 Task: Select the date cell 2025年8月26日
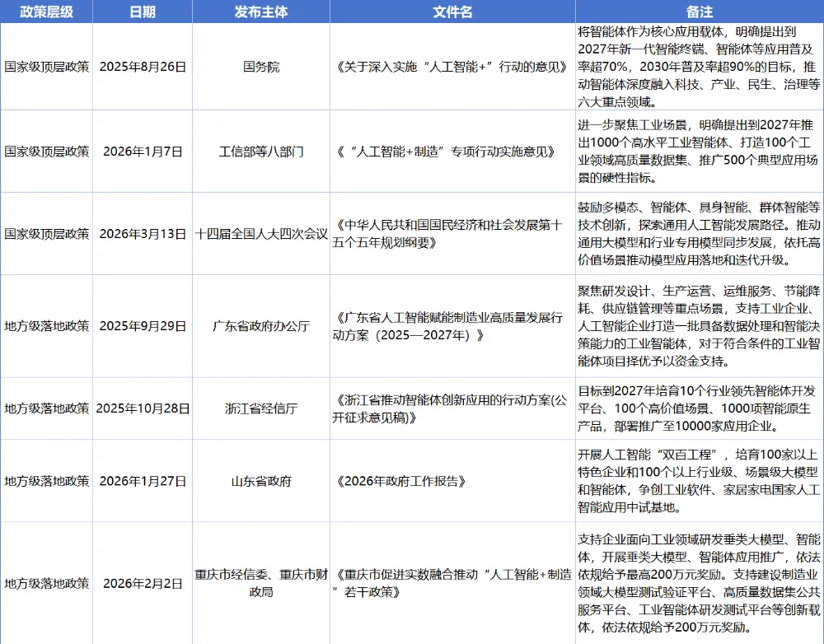[x=143, y=67]
